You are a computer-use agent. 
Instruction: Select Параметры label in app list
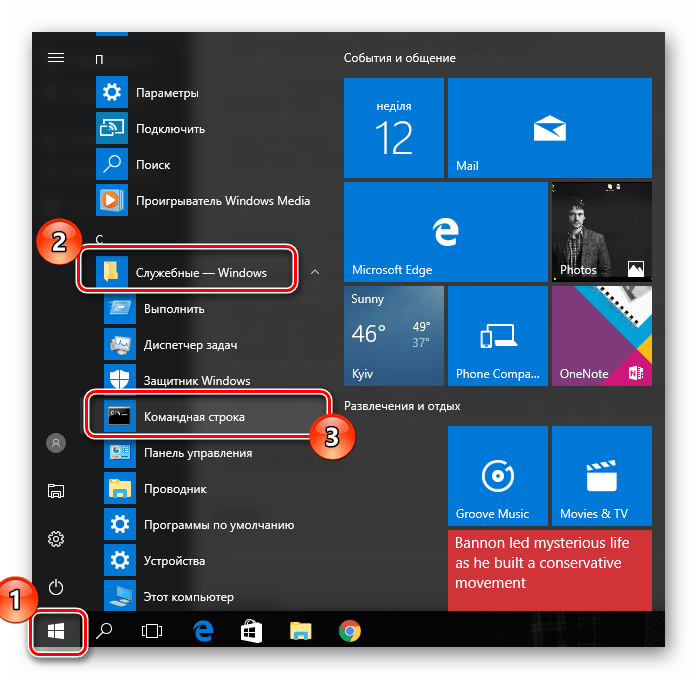point(167,93)
